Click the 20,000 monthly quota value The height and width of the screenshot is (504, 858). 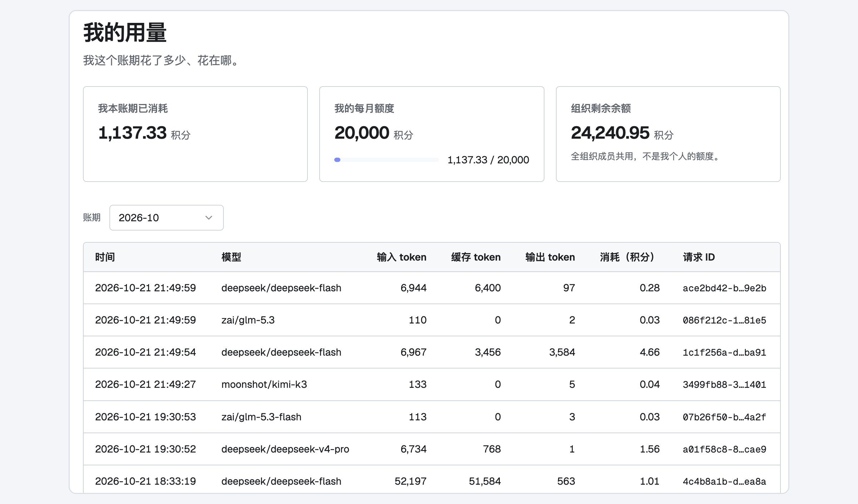pyautogui.click(x=362, y=133)
